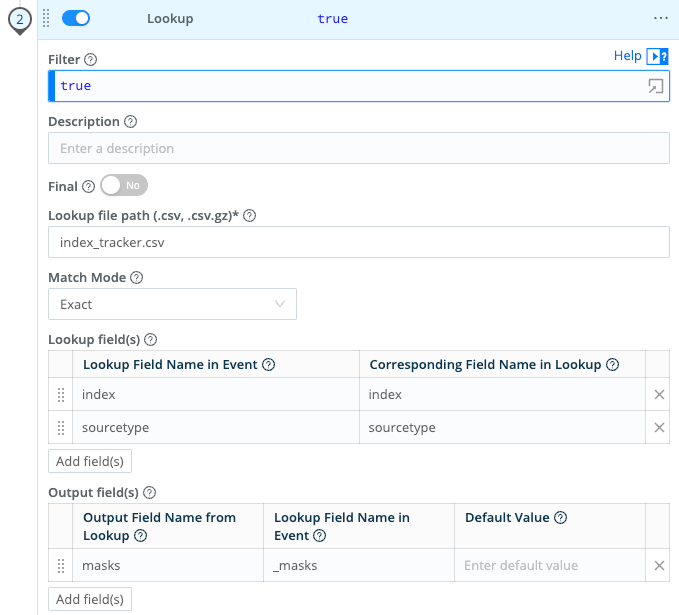Edit the index_tracker.csv file path field

(x=359, y=242)
